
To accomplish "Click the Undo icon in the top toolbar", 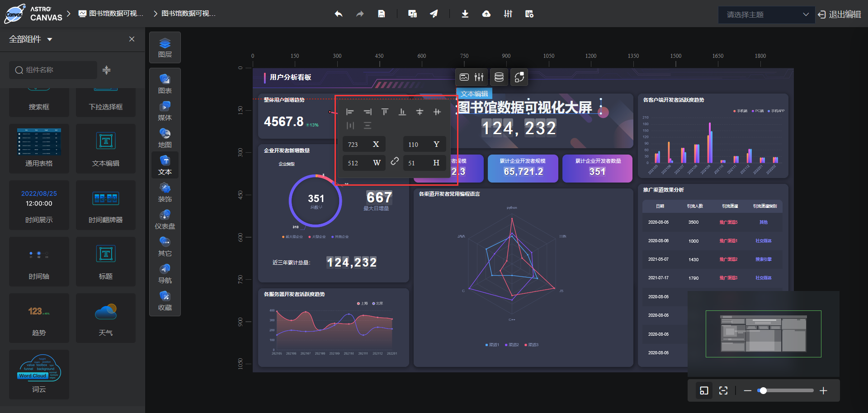I will 338,14.
